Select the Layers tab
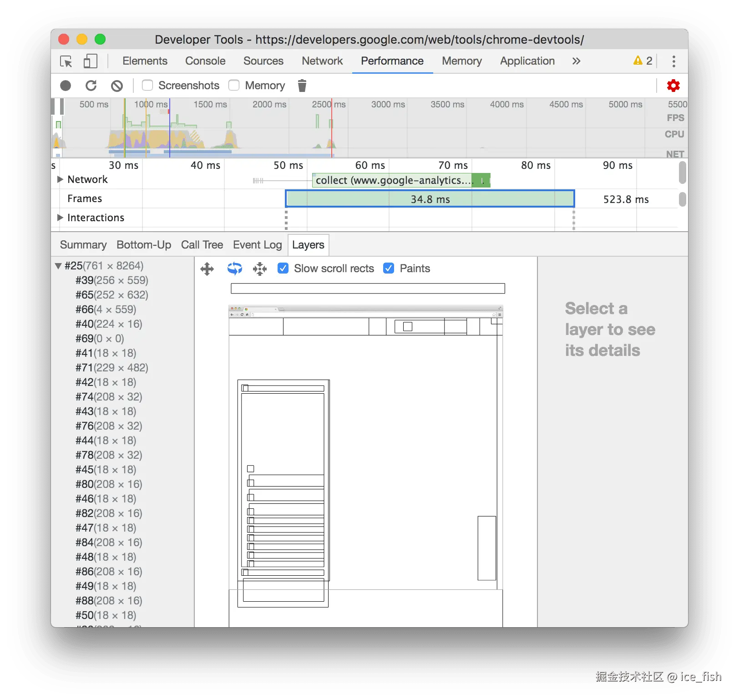The image size is (739, 700). (x=308, y=245)
